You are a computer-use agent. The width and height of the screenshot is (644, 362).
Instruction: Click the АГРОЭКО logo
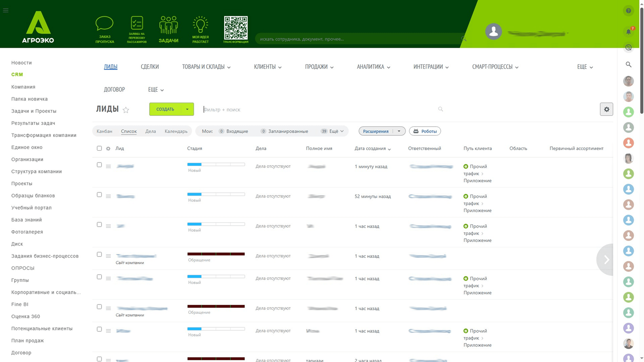click(x=38, y=27)
